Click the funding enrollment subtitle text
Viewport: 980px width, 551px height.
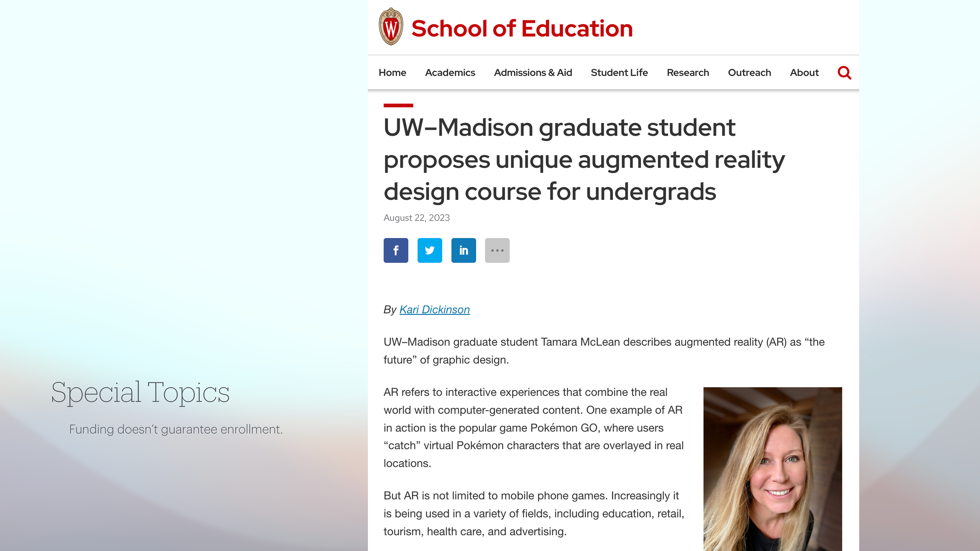click(176, 429)
